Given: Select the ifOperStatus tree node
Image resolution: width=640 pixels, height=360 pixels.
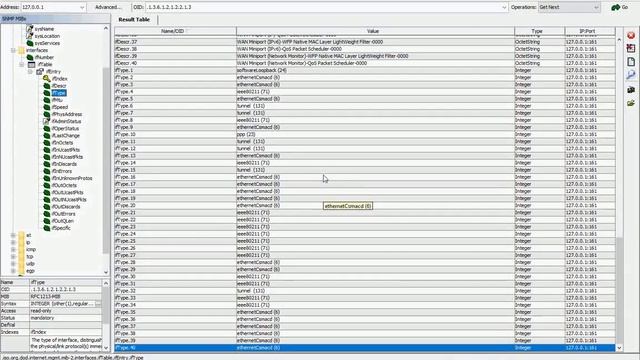Looking at the screenshot, I should pyautogui.click(x=65, y=129).
